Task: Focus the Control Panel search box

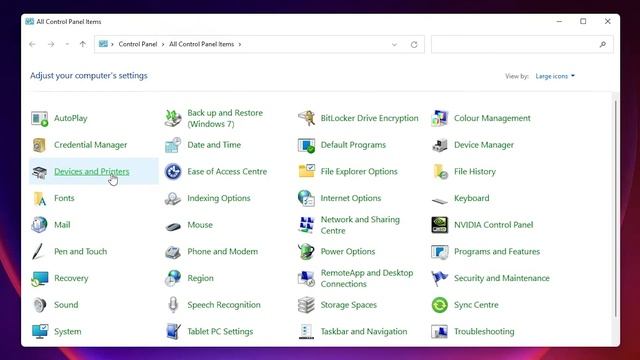Action: (522, 44)
